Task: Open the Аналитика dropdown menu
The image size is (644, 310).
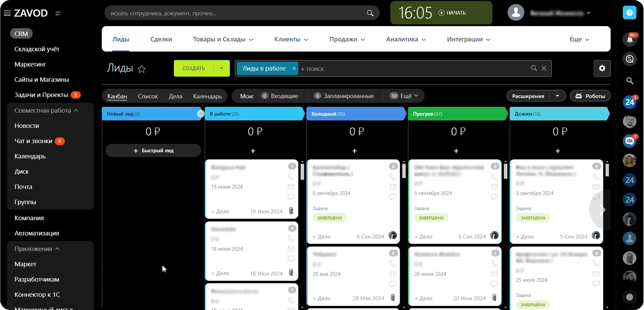Action: [406, 39]
